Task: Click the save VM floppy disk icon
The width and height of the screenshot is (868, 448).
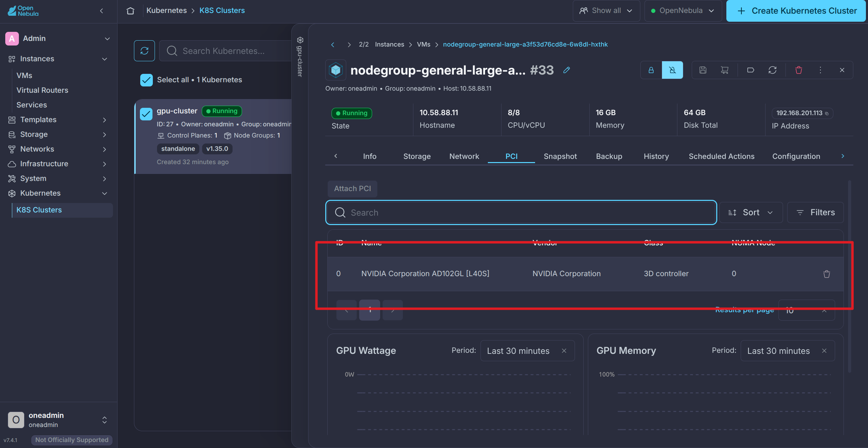Action: [x=703, y=70]
